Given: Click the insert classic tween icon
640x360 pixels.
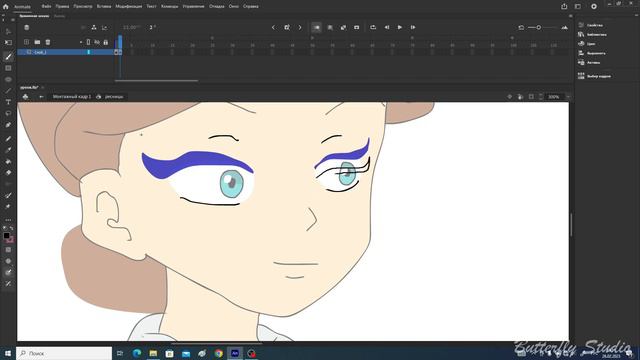Looking at the screenshot, I should click(x=343, y=27).
